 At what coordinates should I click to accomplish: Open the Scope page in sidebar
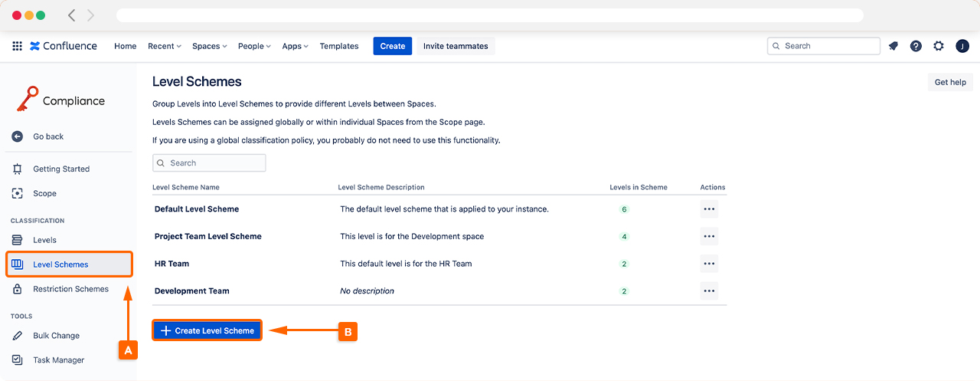44,193
